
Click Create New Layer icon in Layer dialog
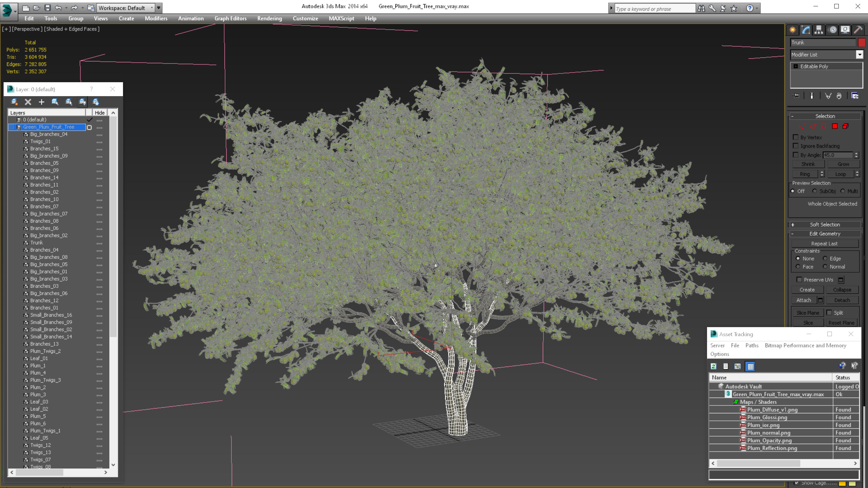(14, 102)
